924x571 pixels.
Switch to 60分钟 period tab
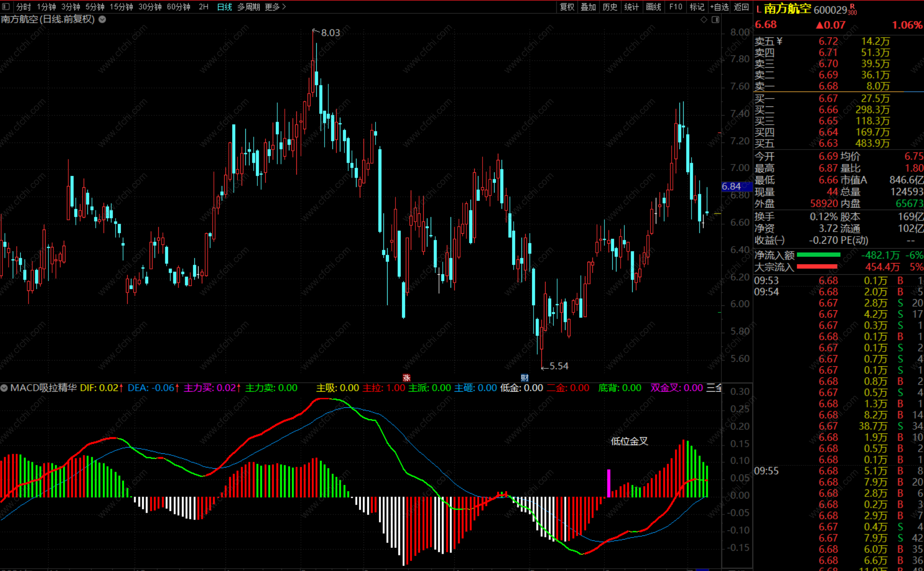[179, 7]
